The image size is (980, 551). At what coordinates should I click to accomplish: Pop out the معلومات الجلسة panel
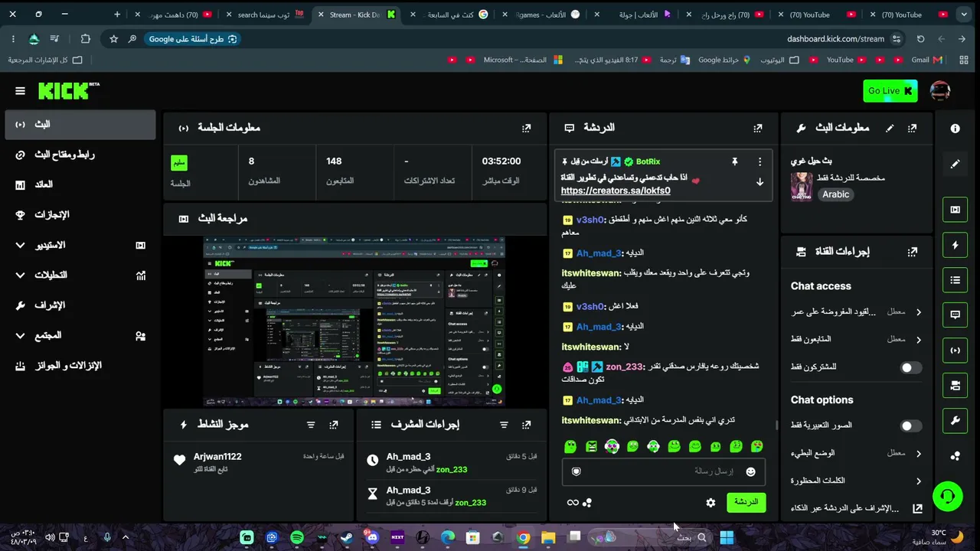526,129
